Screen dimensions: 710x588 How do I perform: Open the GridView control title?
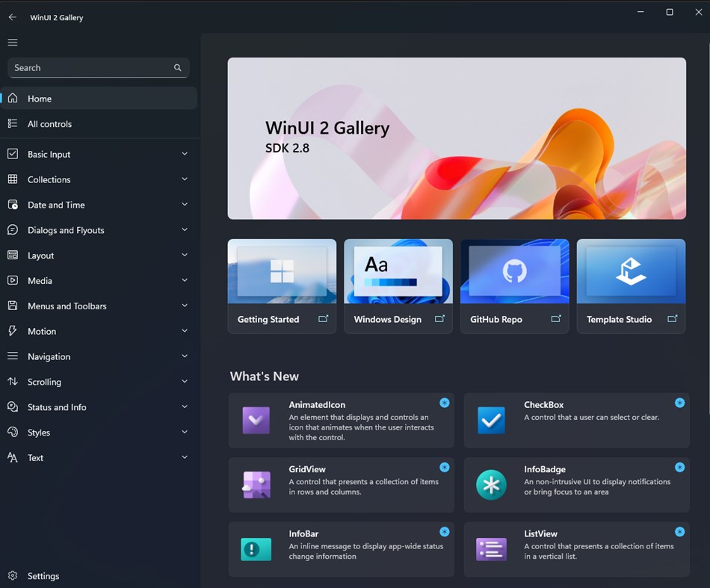coord(307,469)
